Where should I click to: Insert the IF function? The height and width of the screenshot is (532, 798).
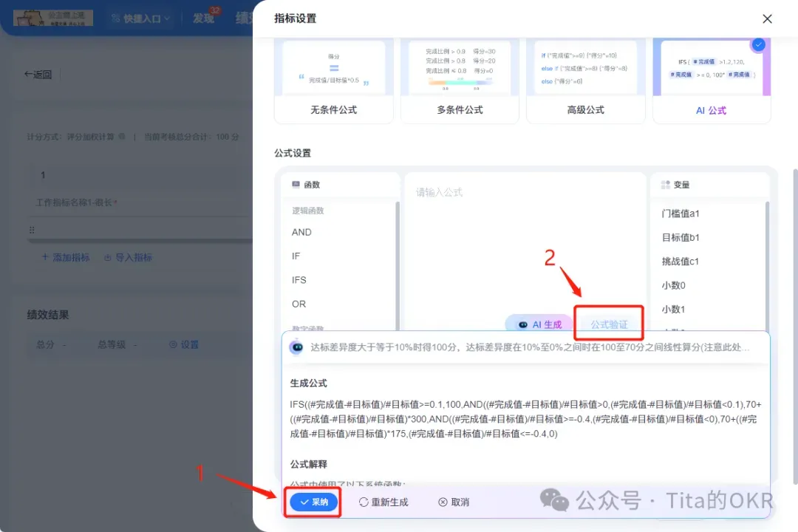296,256
